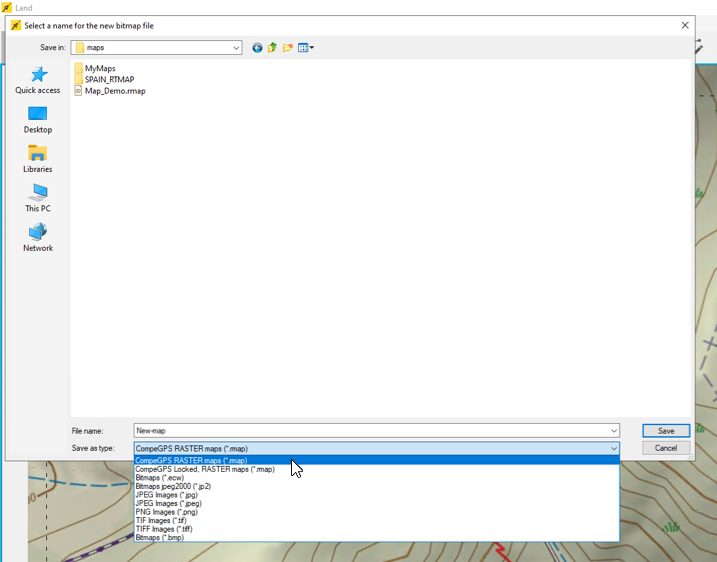The height and width of the screenshot is (562, 717).
Task: Choose PNG Images (*.png) file type
Action: point(166,512)
